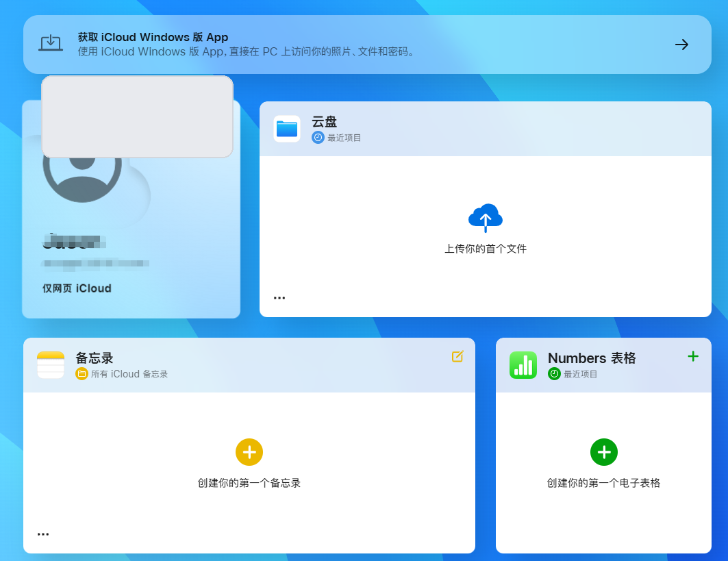Open 最近项目 dropdown under 云盘
This screenshot has width=728, height=561.
click(344, 138)
